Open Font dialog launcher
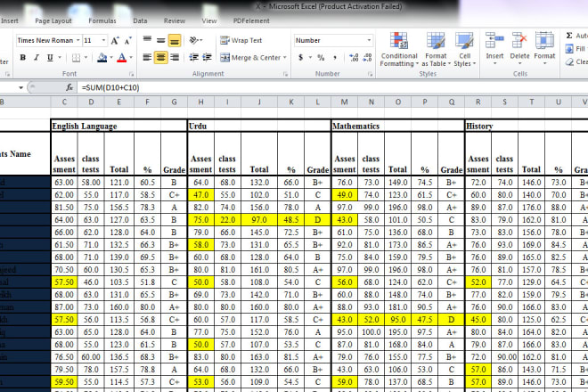The image size is (588, 392). 131,74
